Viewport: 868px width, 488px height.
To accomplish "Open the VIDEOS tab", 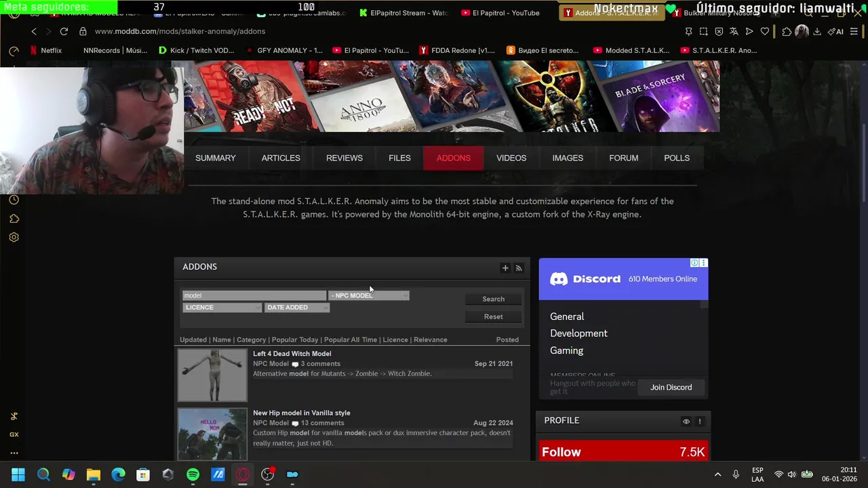I will pos(511,158).
